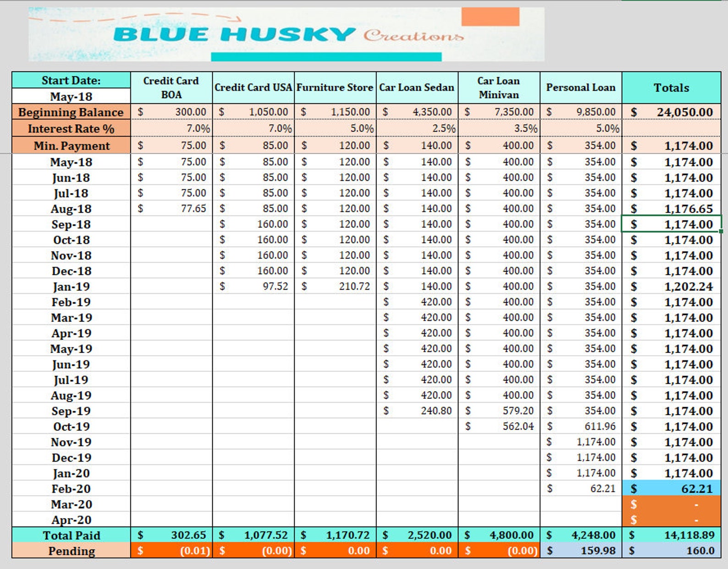This screenshot has height=569, width=728.
Task: Select the Aug-18 77.65 payment cell
Action: click(x=171, y=209)
